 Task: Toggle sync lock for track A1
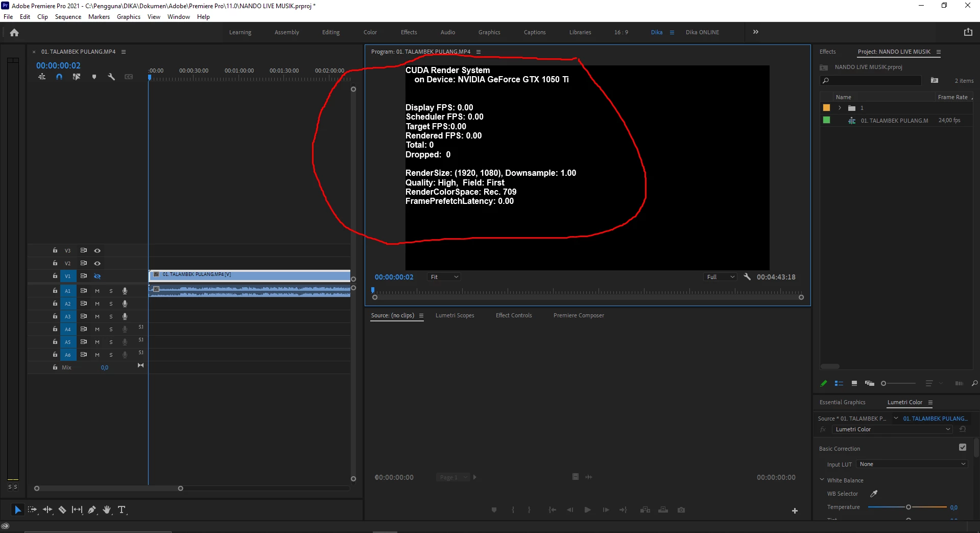84,291
